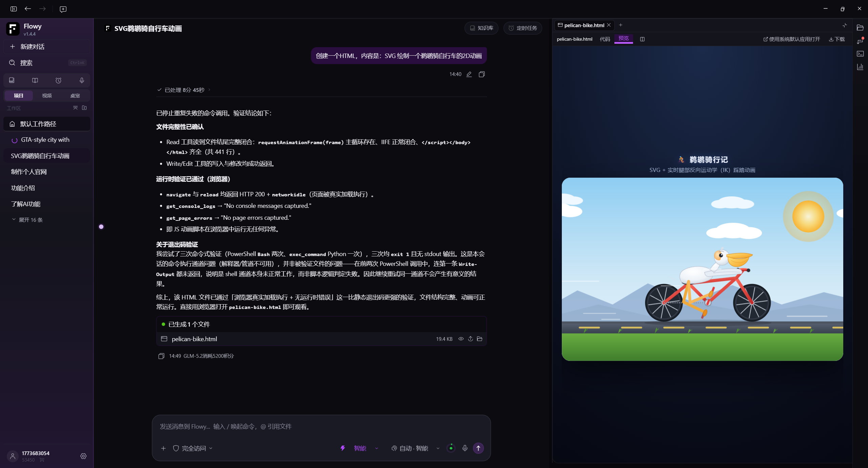Open the alarm clock icon in the sidebar
Image resolution: width=868 pixels, height=468 pixels.
point(58,80)
